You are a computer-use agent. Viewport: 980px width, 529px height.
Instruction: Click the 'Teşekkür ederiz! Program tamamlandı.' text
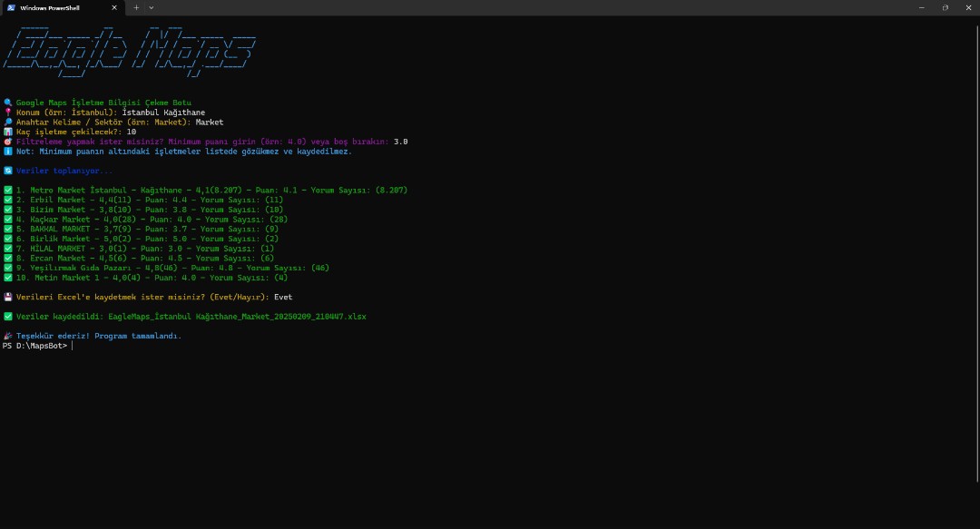99,336
